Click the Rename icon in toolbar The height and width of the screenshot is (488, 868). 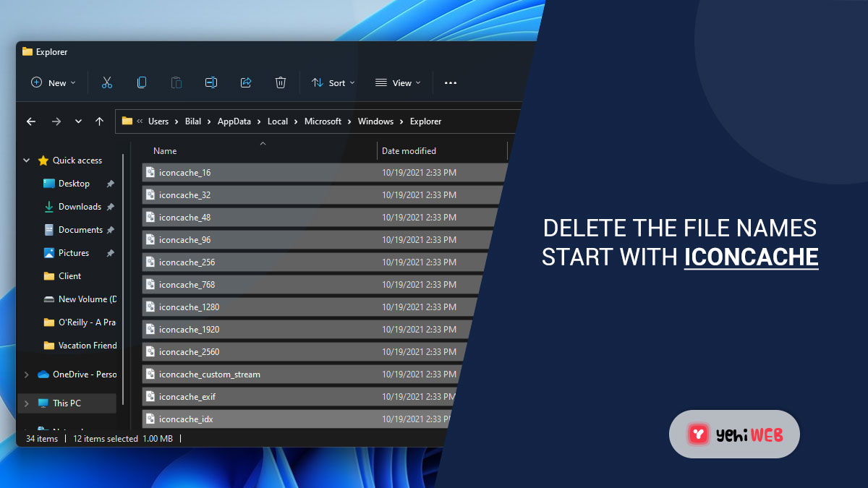tap(211, 83)
